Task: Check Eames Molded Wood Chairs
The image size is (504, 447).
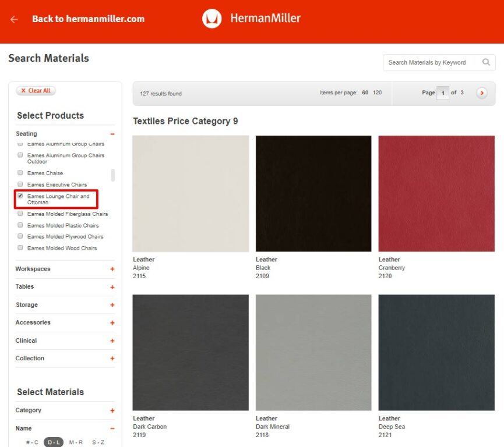Action: [x=20, y=248]
